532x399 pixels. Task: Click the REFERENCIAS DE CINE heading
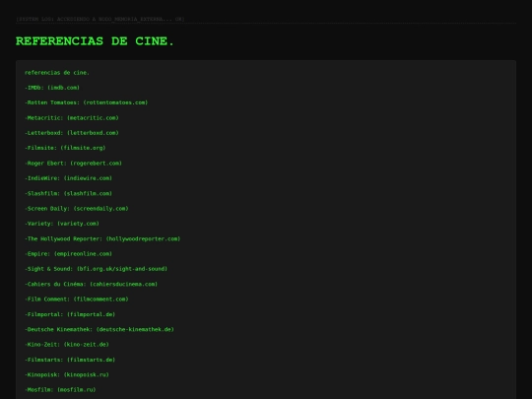pyautogui.click(x=95, y=41)
